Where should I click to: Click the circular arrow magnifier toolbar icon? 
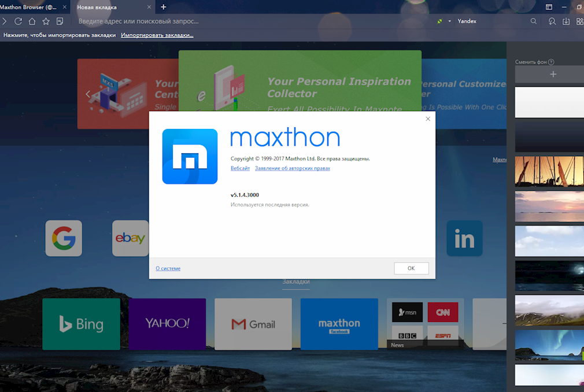(x=552, y=21)
